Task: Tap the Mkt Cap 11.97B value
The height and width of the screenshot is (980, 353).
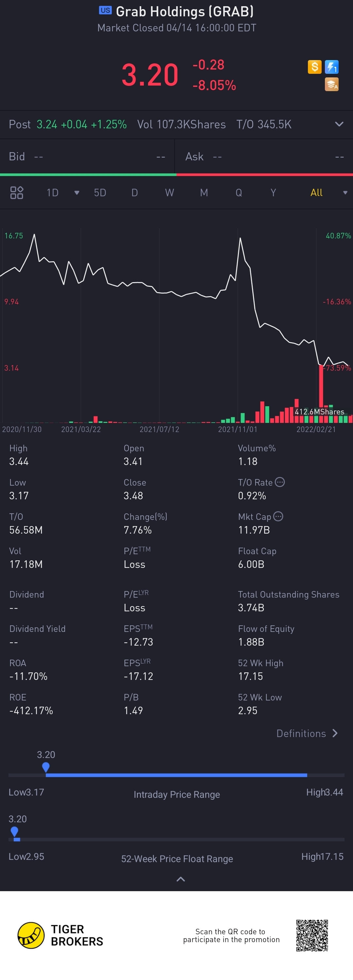Action: 254,530
